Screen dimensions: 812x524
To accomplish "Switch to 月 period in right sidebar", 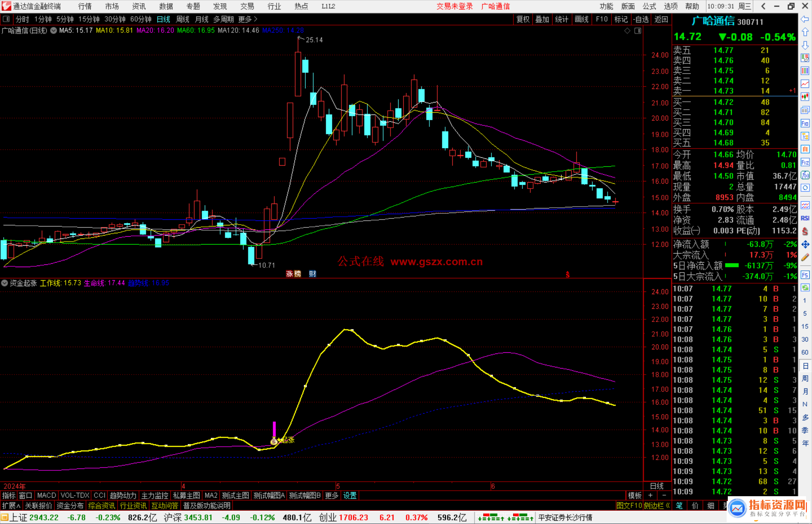I will click(805, 391).
